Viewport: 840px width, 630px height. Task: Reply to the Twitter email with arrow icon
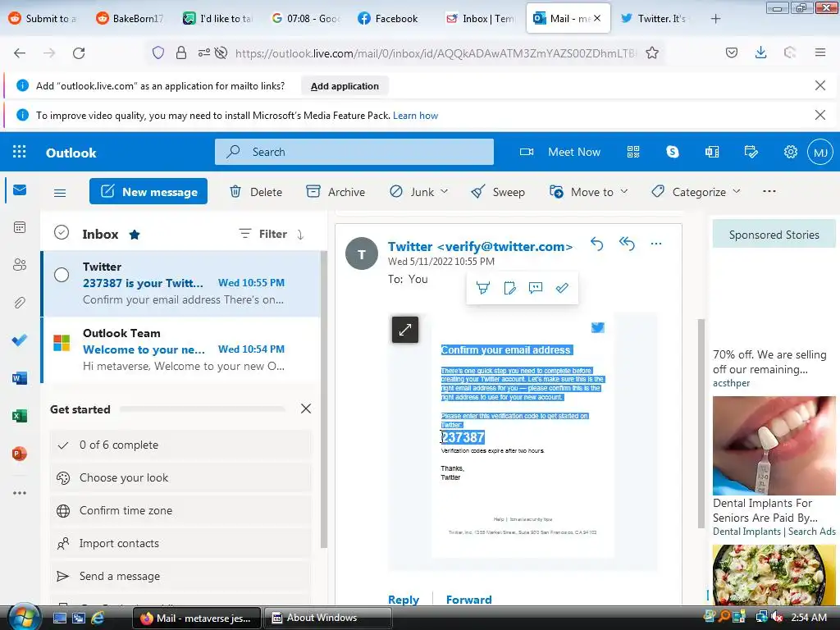tap(597, 244)
